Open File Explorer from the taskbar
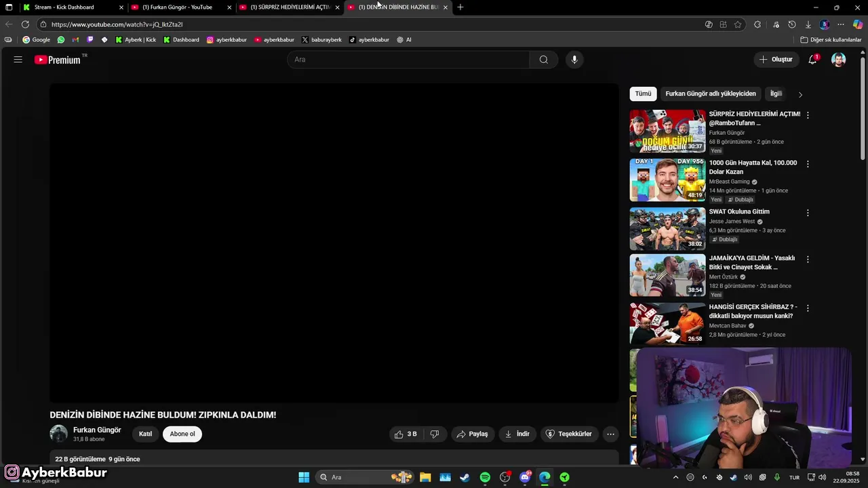This screenshot has height=488, width=868. [425, 477]
